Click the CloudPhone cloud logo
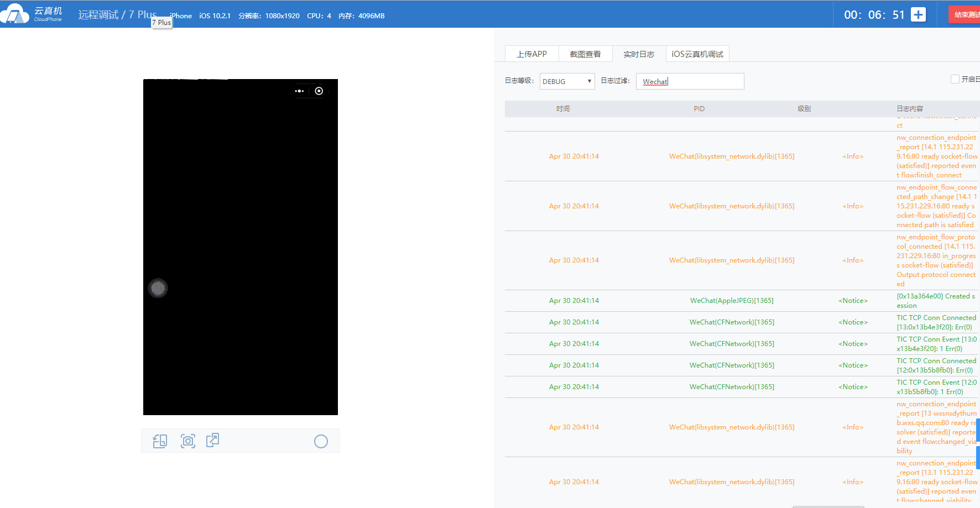Viewport: 980px width, 508px height. pos(15,14)
